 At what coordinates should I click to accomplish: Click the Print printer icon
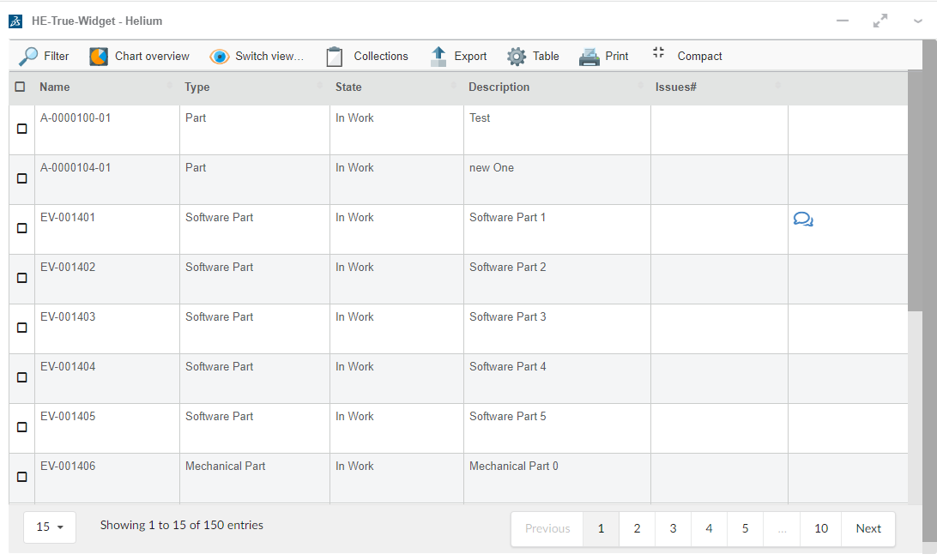[x=589, y=57]
